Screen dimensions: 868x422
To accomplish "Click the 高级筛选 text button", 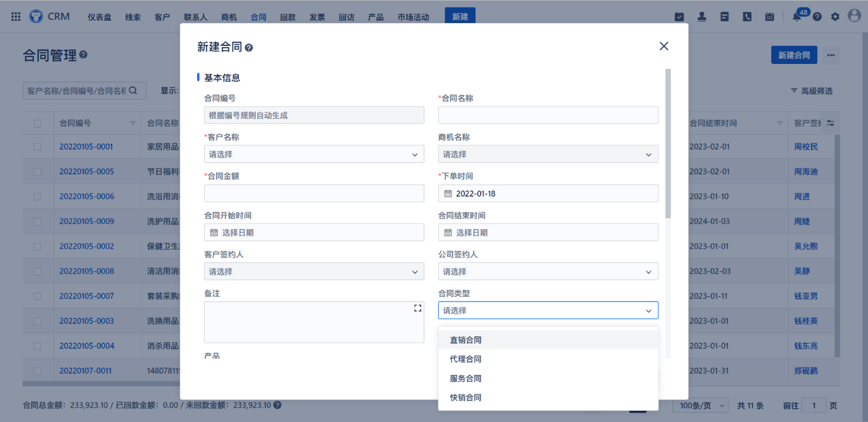I will [817, 91].
